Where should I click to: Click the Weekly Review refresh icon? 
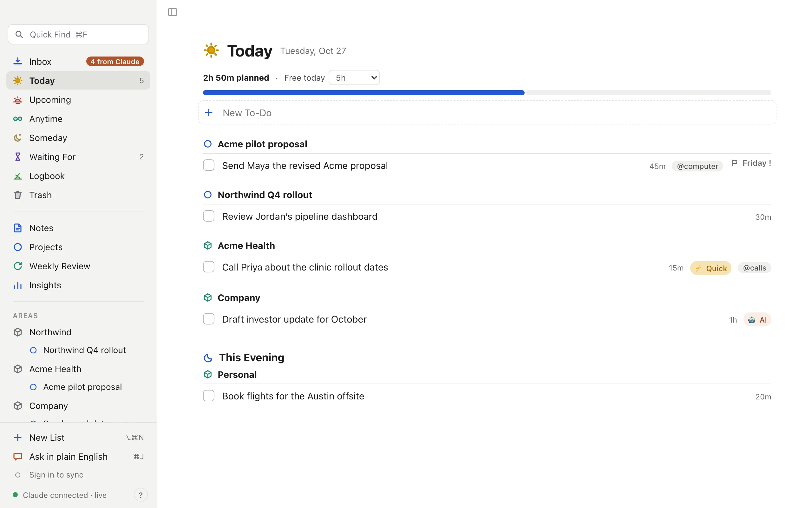(x=17, y=266)
